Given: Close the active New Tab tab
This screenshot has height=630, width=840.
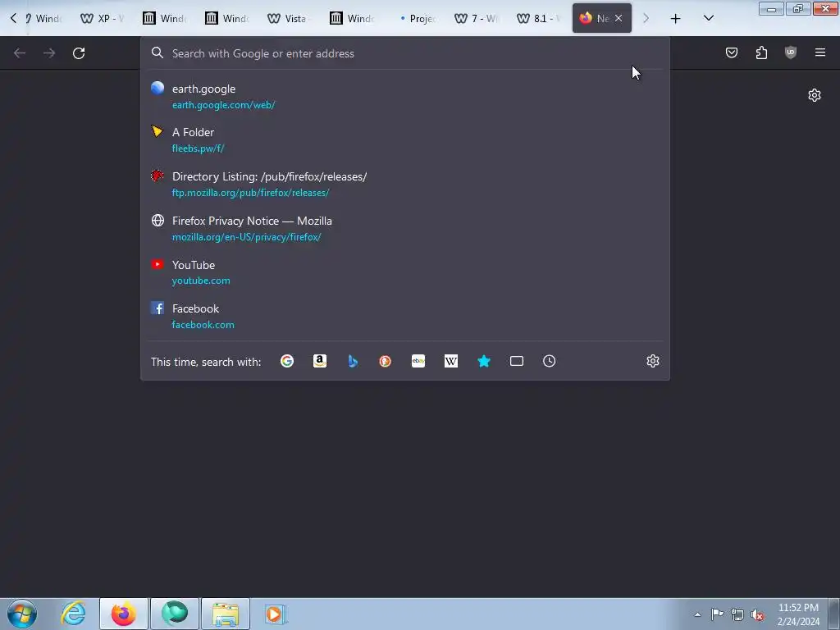Looking at the screenshot, I should tap(619, 18).
